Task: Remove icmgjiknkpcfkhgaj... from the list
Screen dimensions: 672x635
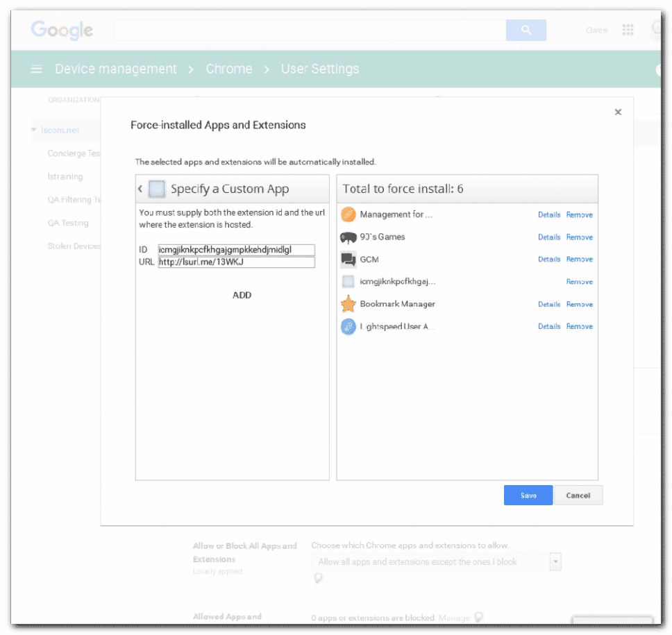Action: pyautogui.click(x=580, y=282)
